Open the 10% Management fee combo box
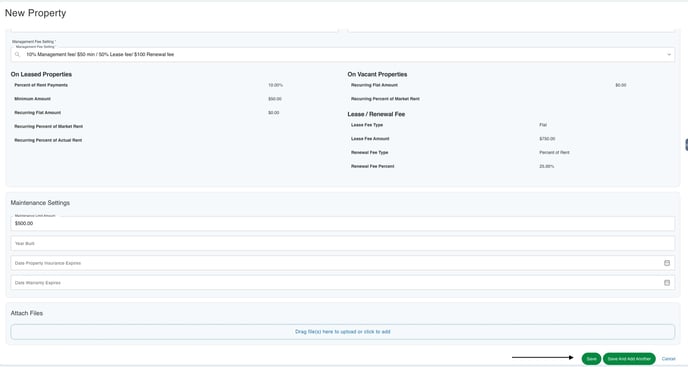This screenshot has width=688, height=367. (x=343, y=54)
